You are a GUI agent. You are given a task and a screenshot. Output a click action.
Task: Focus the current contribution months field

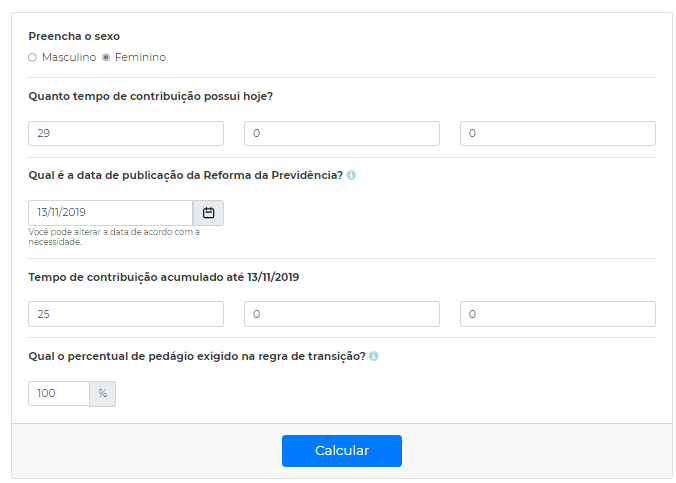342,133
